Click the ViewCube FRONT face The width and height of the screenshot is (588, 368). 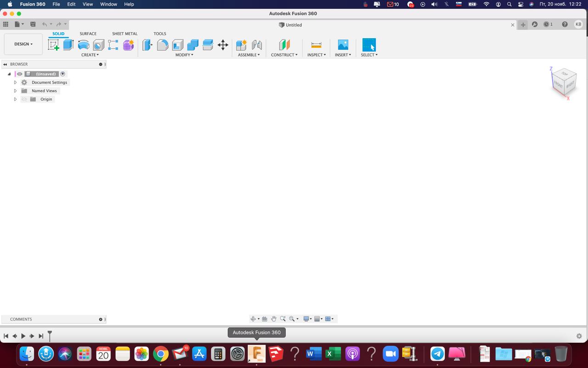[558, 84]
